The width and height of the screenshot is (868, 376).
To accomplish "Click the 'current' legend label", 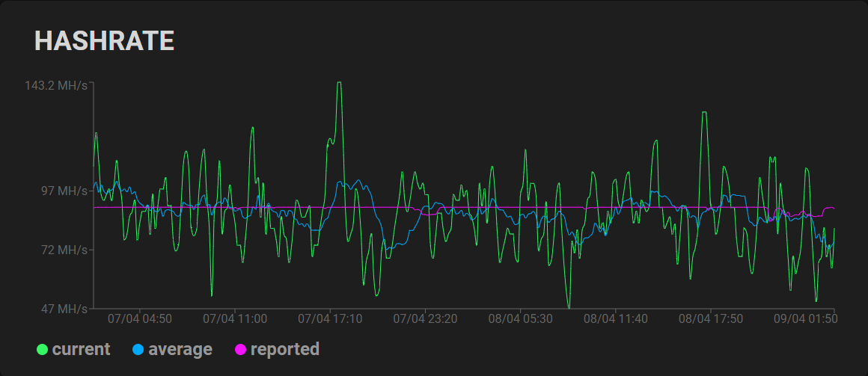I will [82, 349].
